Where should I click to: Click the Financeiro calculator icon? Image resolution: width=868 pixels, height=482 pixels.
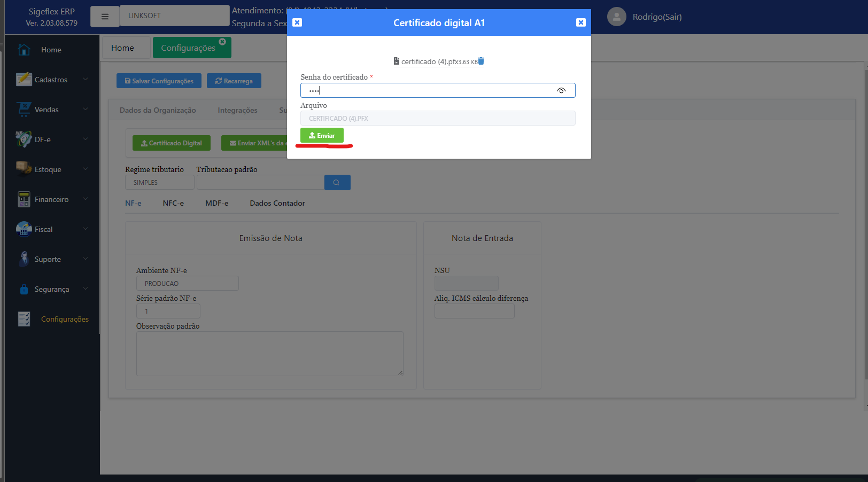24,199
